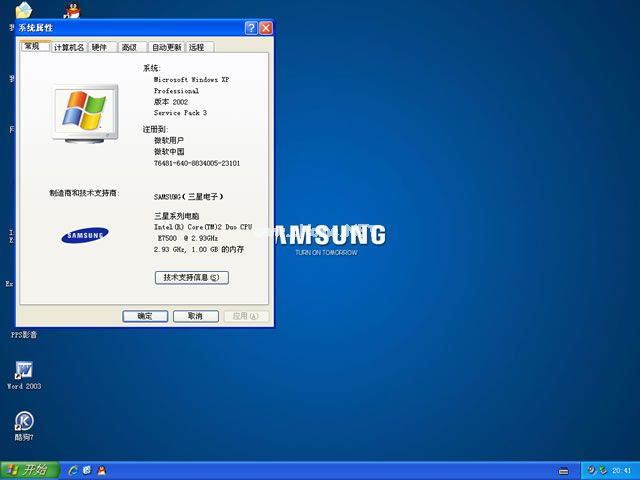The width and height of the screenshot is (640, 480).
Task: Click the 技术支持信息 button
Action: click(191, 277)
